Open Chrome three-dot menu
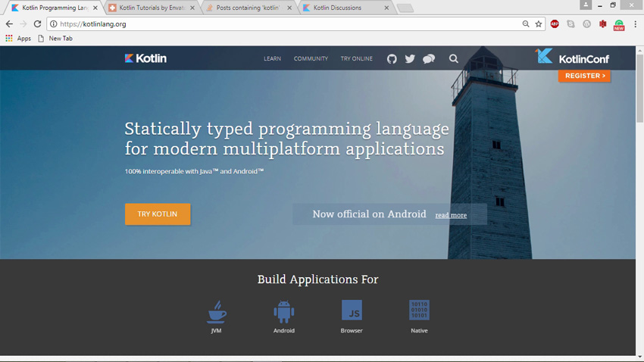The image size is (644, 362). [x=635, y=23]
